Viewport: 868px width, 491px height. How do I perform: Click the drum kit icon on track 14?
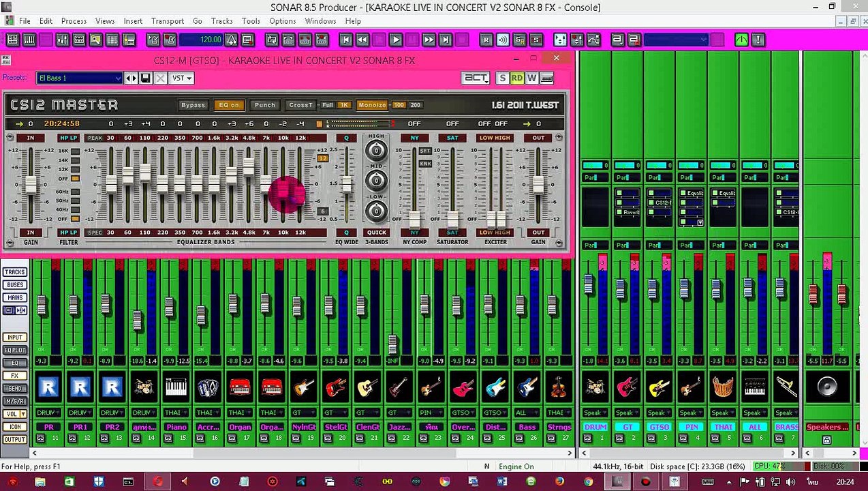144,388
